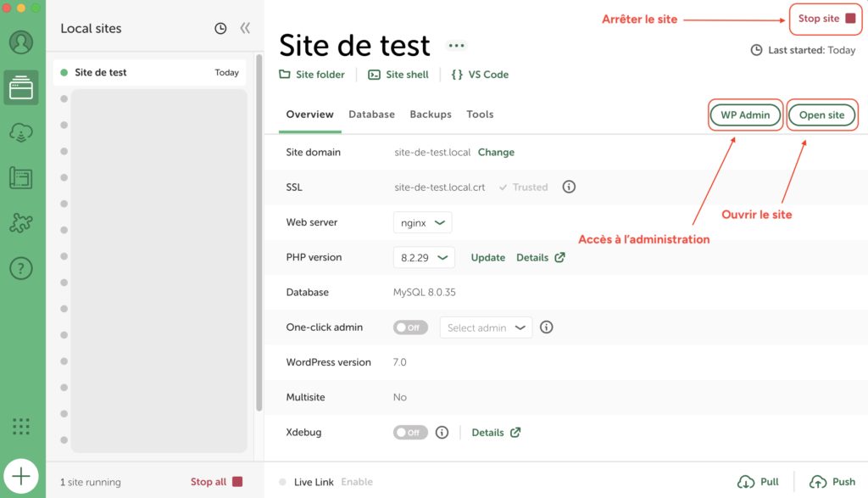The width and height of the screenshot is (868, 498).
Task: Click the sites list vertical scrollbar
Action: (x=259, y=232)
